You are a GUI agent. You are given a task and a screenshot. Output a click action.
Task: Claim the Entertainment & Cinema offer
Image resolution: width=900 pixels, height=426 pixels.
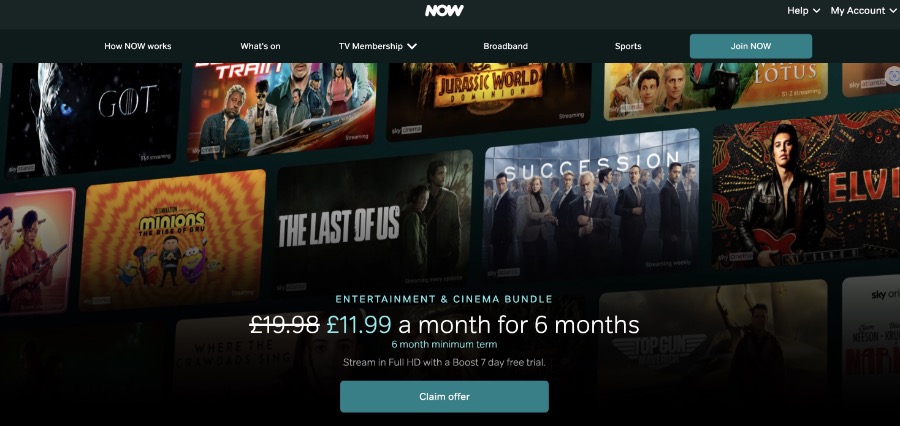pos(444,397)
